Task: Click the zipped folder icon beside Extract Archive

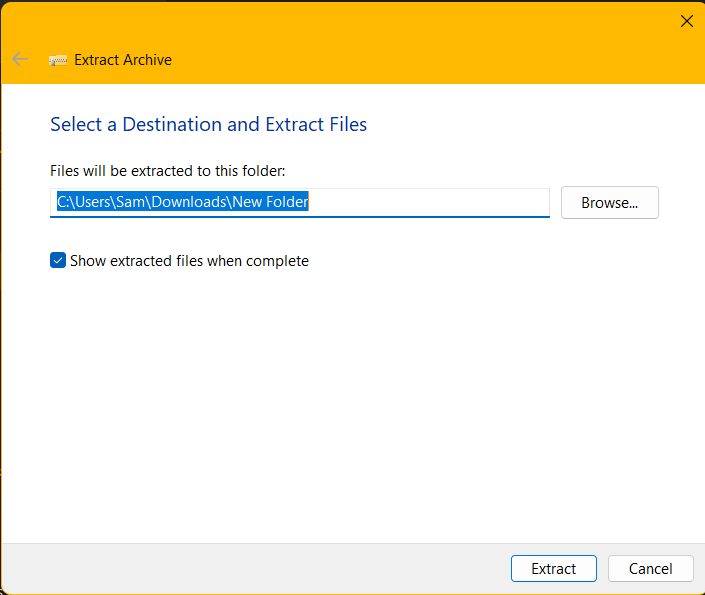Action: click(58, 60)
